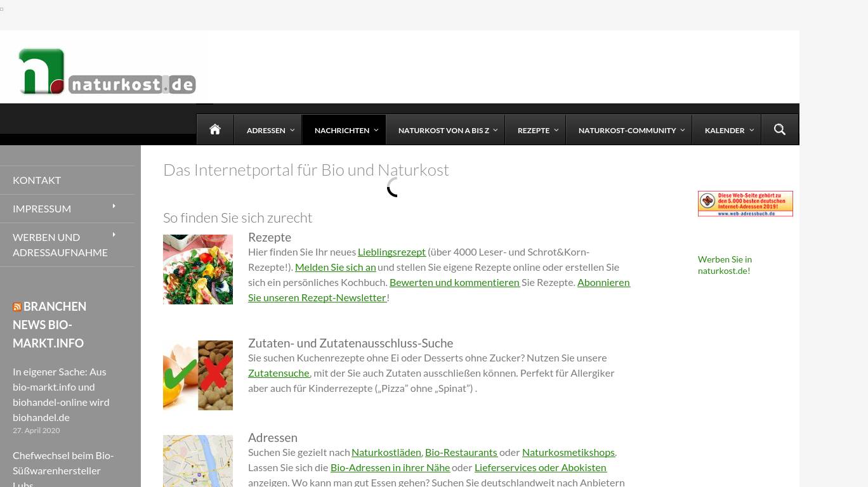Click the naturkost.de logo
Image resolution: width=868 pixels, height=487 pixels.
point(107,72)
